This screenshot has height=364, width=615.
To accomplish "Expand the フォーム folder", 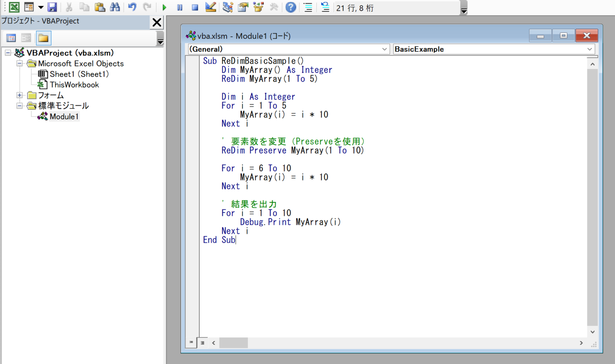I will coord(20,95).
